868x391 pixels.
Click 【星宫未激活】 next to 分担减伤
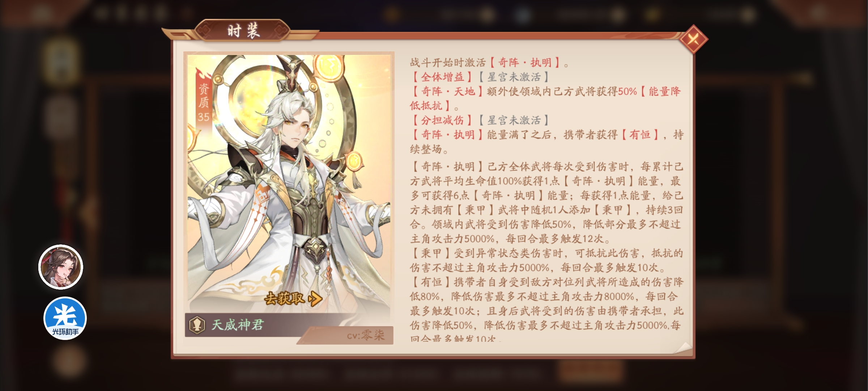(514, 120)
